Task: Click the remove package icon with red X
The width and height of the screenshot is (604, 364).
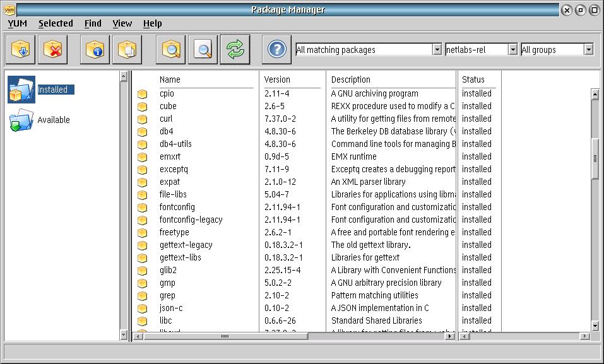Action: (x=53, y=49)
